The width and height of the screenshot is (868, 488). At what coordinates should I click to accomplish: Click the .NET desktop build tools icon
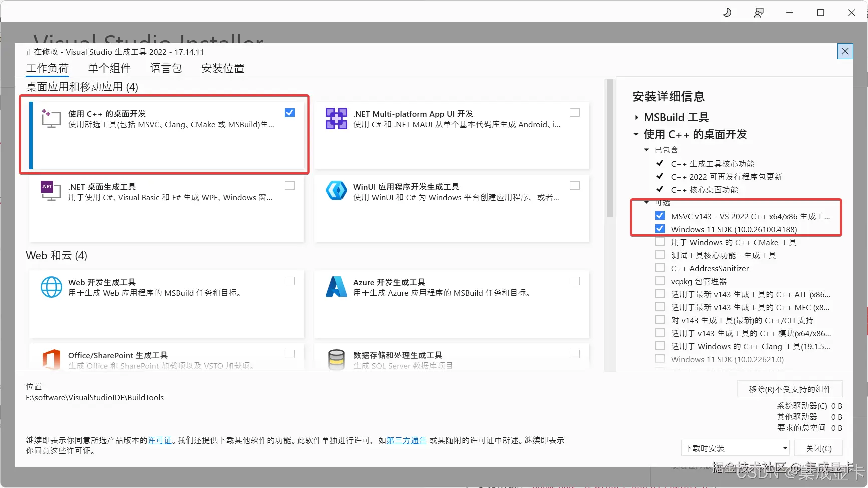(51, 191)
